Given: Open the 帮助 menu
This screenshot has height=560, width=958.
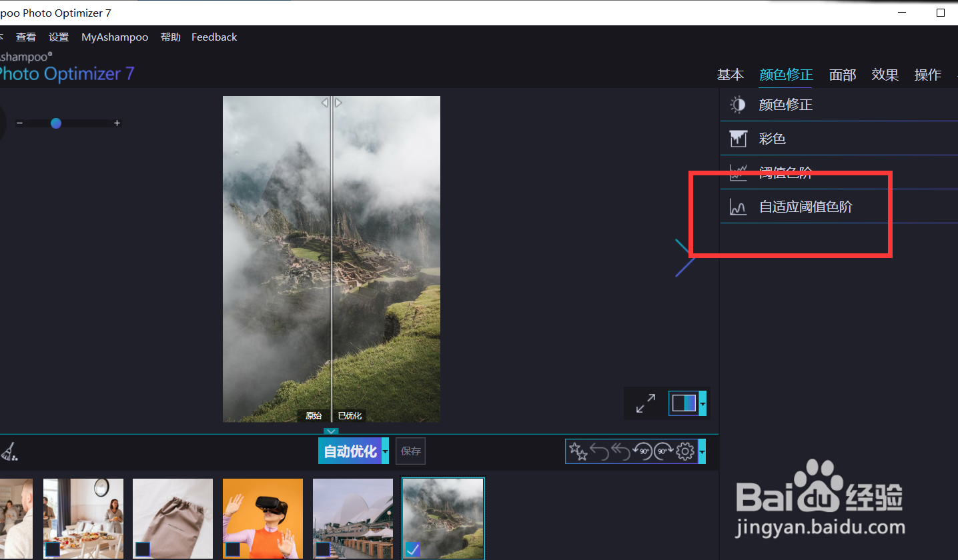Looking at the screenshot, I should (x=171, y=37).
